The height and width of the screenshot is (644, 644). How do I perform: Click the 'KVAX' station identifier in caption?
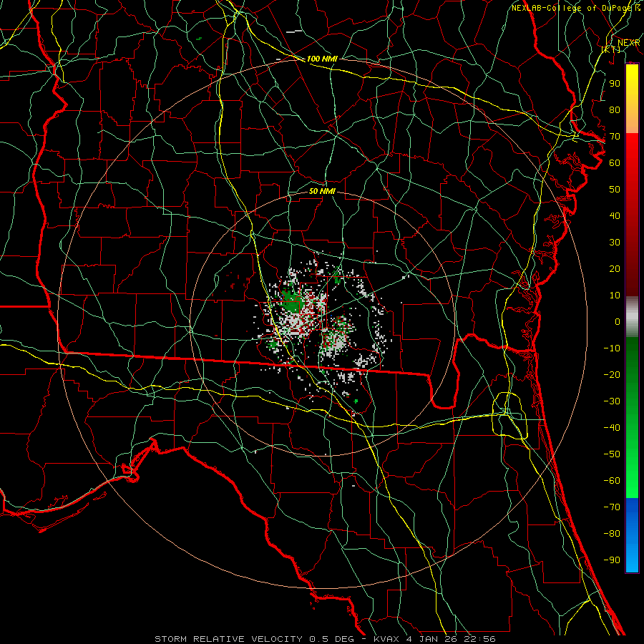click(386, 639)
